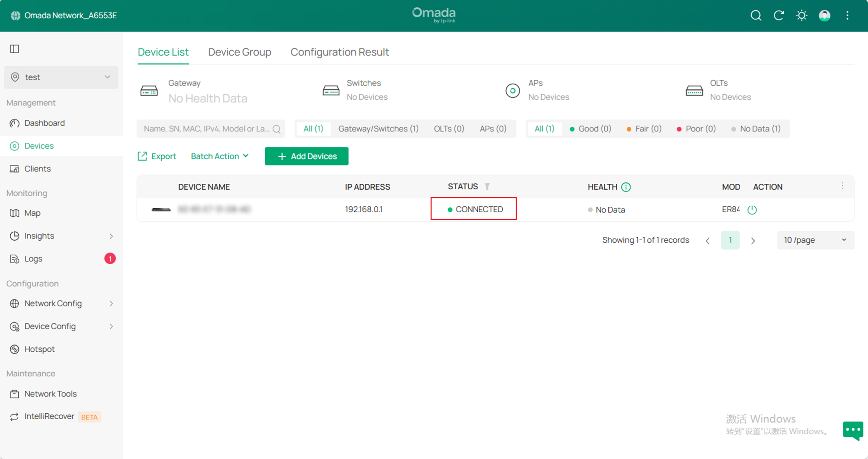
Task: Collapse the sidebar panel icon
Action: [15, 49]
